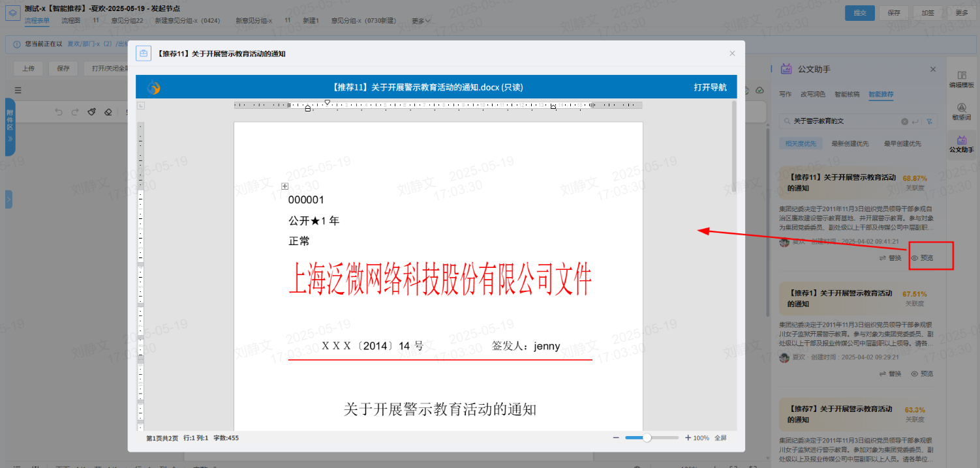The height and width of the screenshot is (468, 980).
Task: Select the 最早创建优先 sort option
Action: [902, 143]
